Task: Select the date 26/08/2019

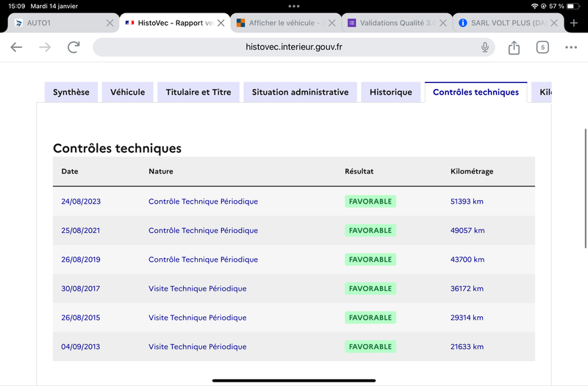Action: pos(81,260)
